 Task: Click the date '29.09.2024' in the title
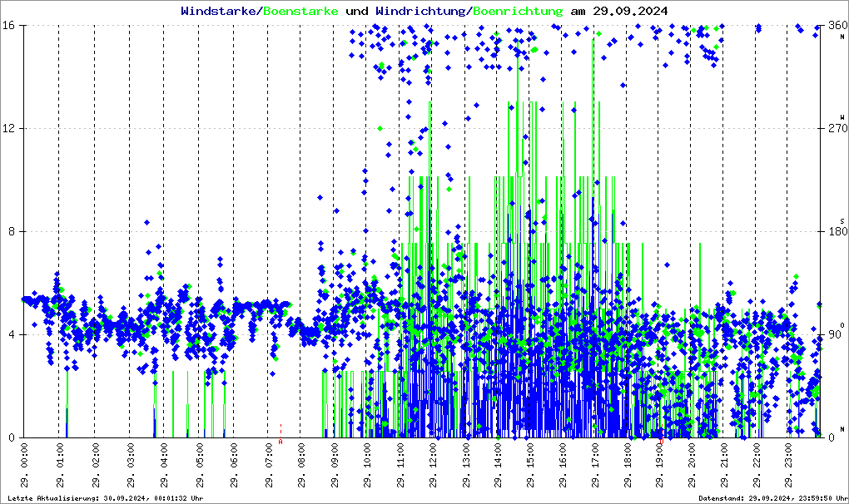click(x=630, y=11)
